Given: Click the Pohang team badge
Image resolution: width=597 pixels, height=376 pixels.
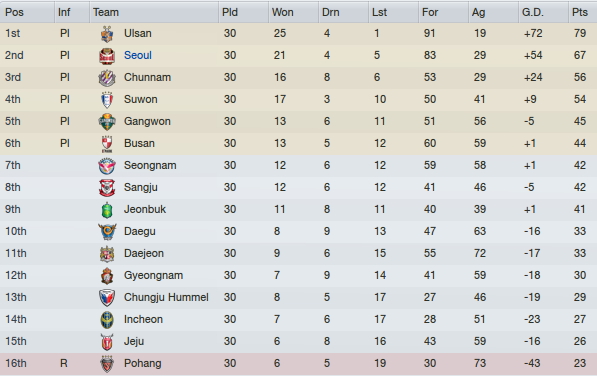Looking at the screenshot, I should tap(107, 364).
